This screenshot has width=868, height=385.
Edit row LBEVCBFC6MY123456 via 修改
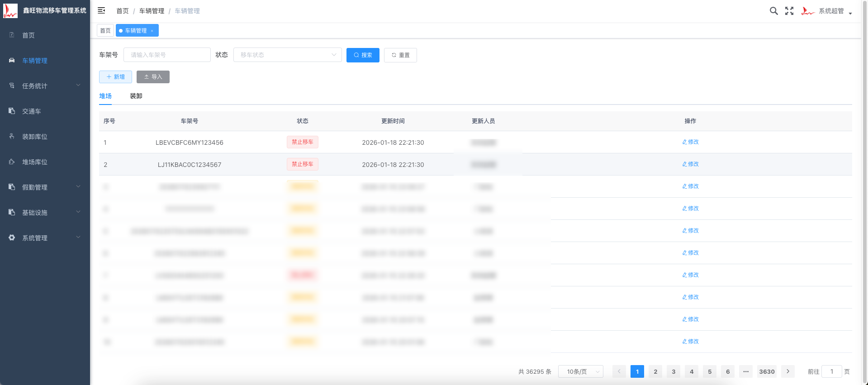[x=690, y=142]
